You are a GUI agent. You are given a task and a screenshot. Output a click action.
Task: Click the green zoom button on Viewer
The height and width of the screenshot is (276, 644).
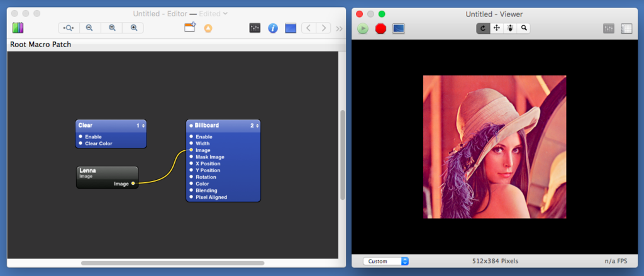382,14
